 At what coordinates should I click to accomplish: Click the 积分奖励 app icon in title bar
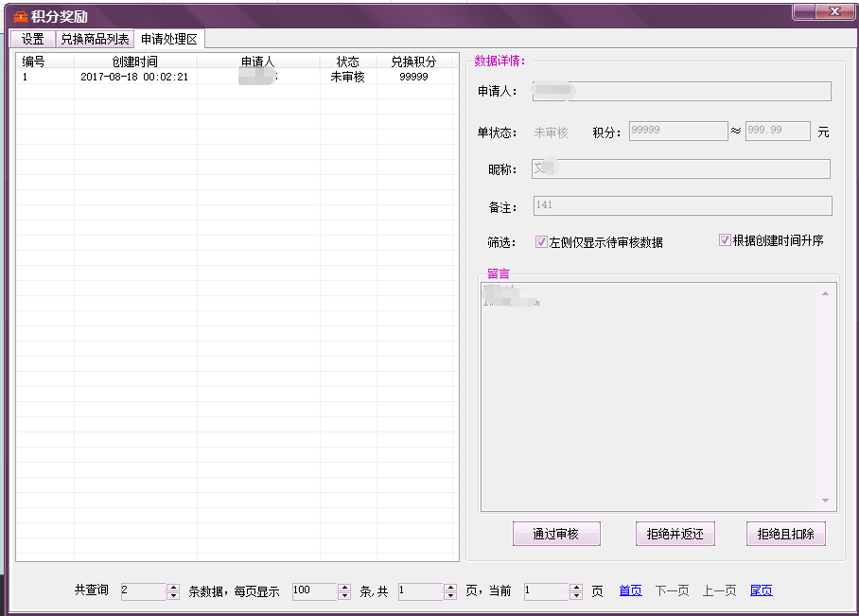click(x=20, y=17)
